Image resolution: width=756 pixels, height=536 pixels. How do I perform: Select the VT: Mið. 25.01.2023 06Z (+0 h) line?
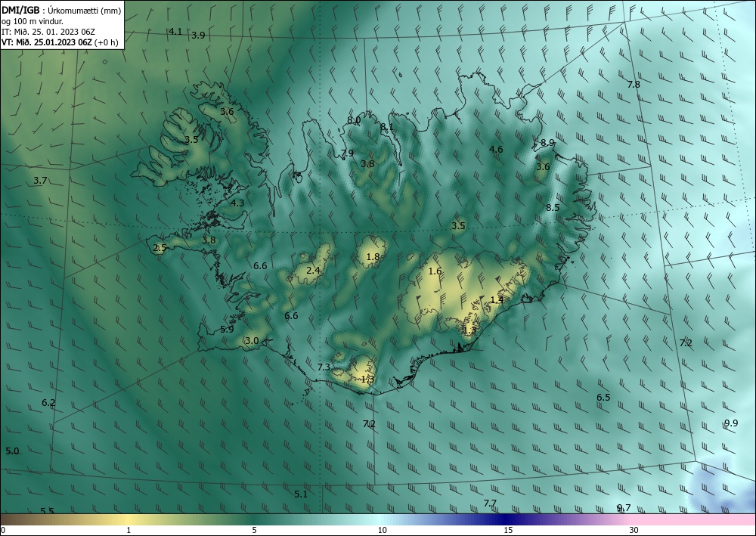tap(60, 42)
